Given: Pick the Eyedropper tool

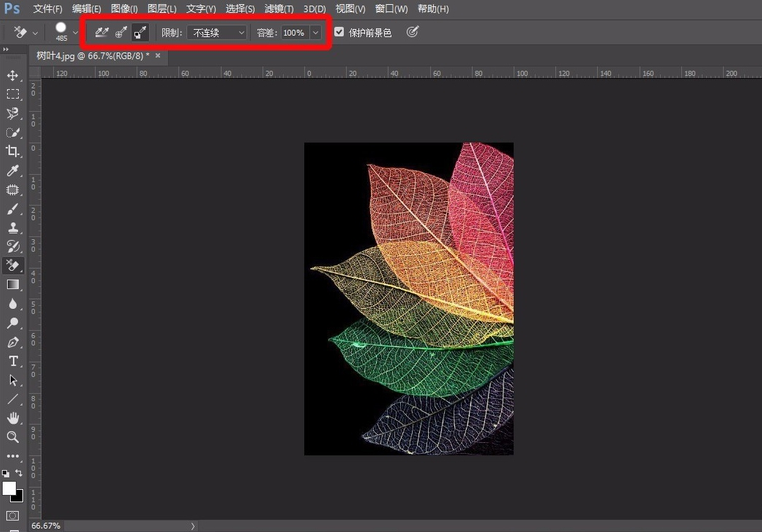Looking at the screenshot, I should coord(13,171).
